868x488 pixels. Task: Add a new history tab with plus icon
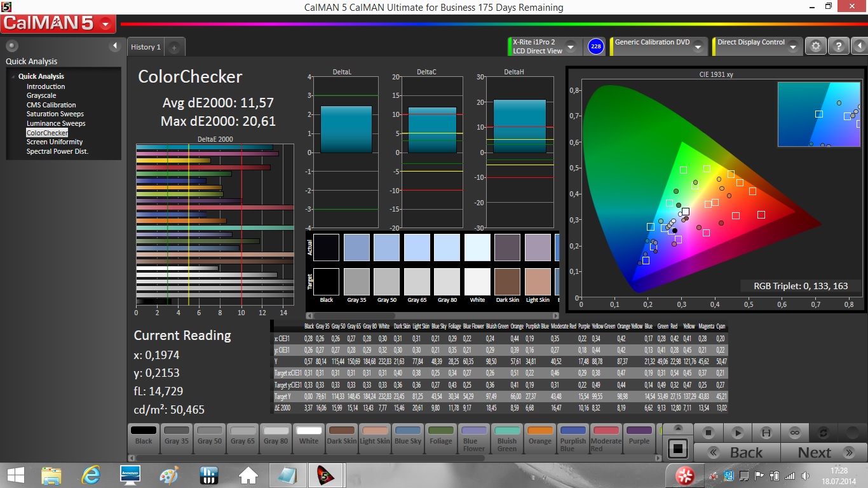[x=174, y=47]
